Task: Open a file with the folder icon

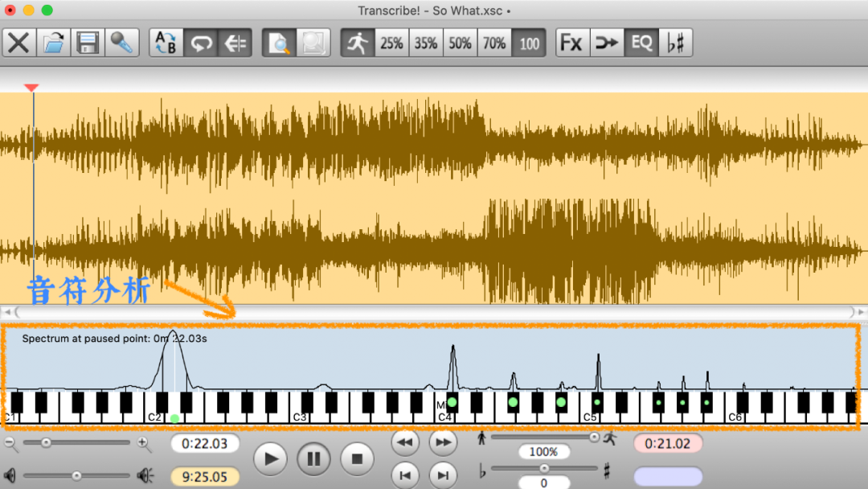Action: coord(53,43)
